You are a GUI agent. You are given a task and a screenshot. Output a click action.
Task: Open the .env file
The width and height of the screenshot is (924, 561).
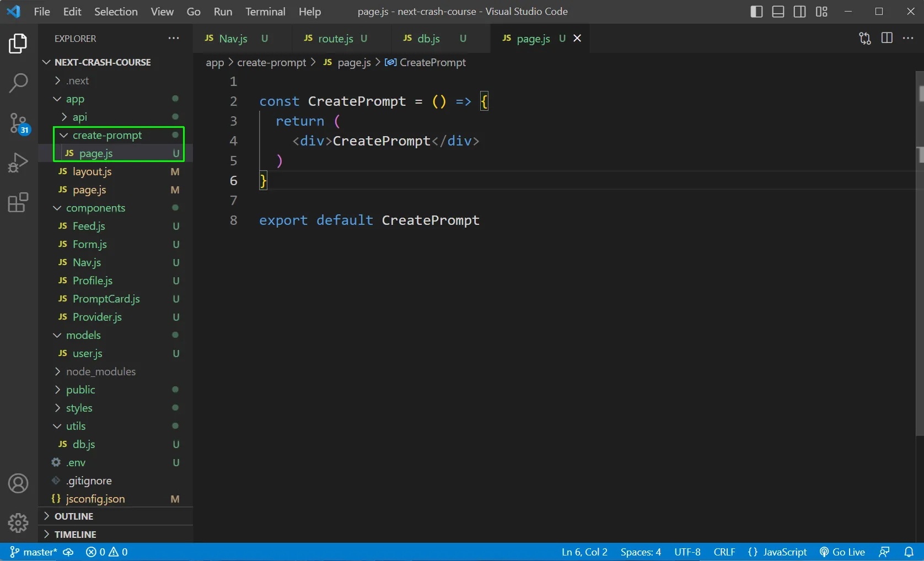click(x=116, y=462)
